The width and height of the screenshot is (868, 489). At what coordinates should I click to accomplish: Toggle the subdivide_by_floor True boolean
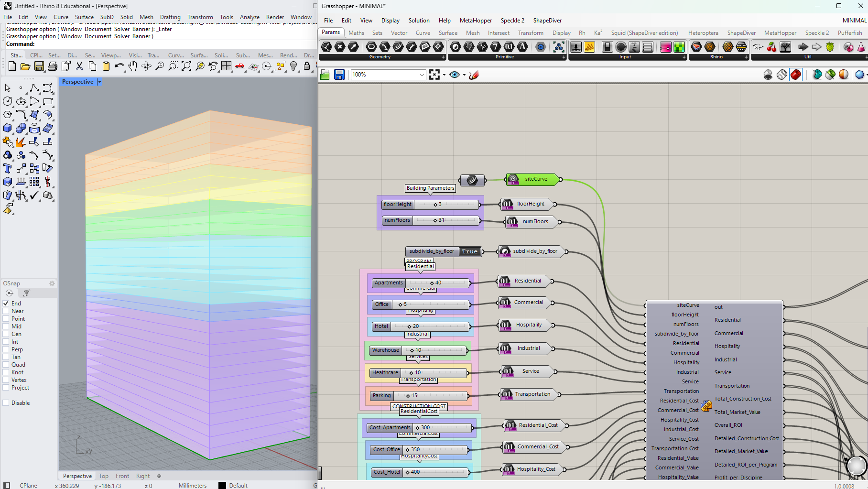pos(469,251)
